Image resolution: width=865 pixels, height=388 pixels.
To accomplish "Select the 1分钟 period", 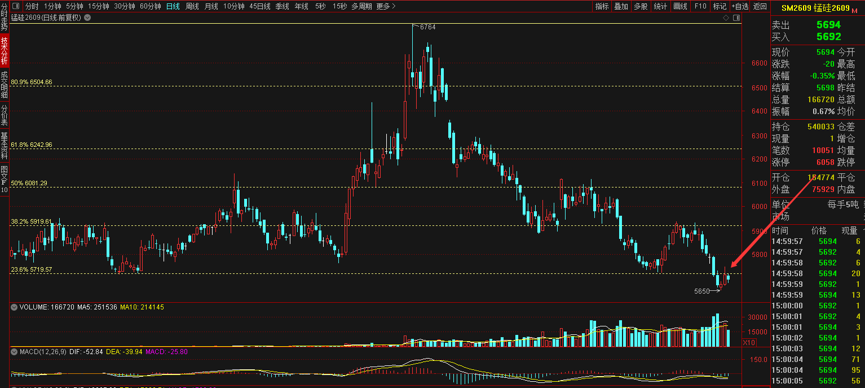I will pyautogui.click(x=52, y=7).
